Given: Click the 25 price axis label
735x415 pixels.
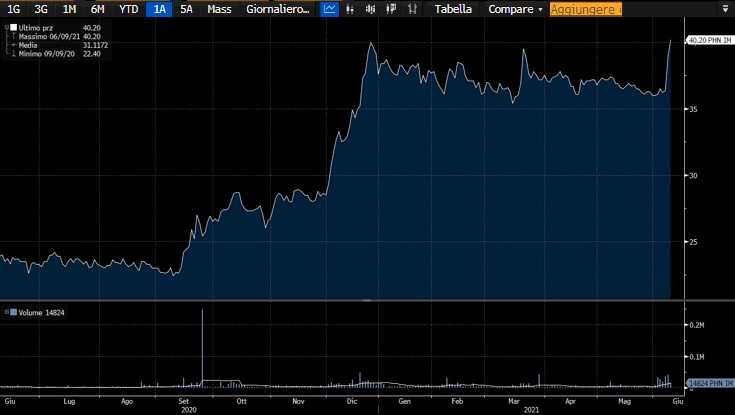Looking at the screenshot, I should (693, 242).
